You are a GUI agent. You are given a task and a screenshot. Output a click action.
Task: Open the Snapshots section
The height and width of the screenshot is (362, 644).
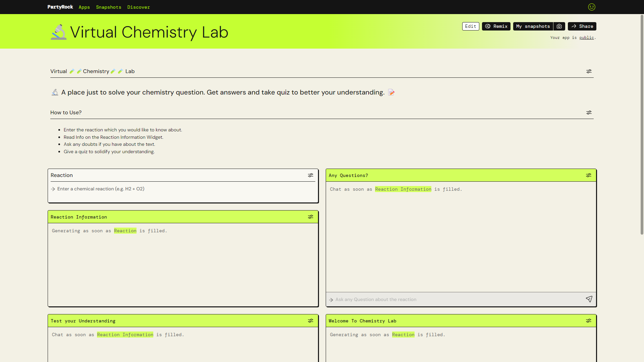tap(108, 7)
